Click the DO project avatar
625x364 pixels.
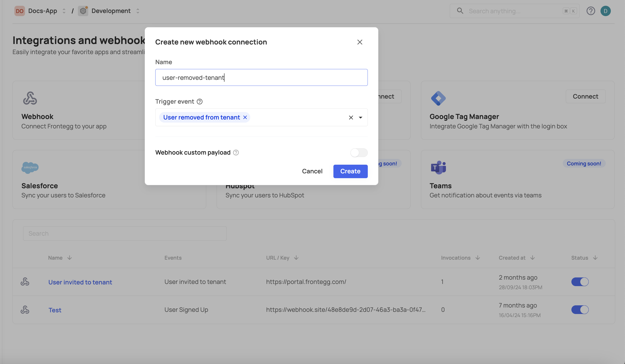pos(20,11)
